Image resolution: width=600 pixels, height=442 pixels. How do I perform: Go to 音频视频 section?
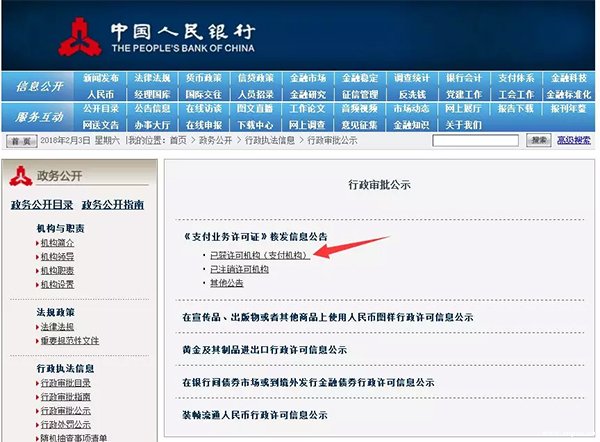click(360, 109)
